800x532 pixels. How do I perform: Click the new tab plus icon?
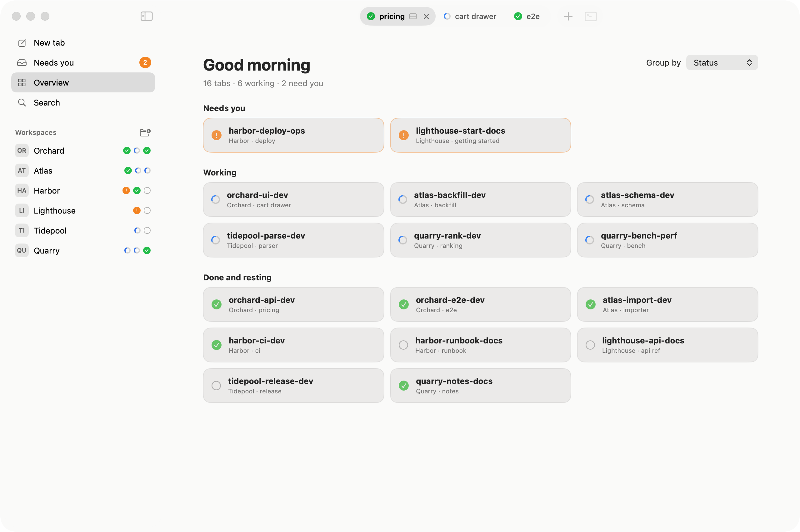tap(568, 16)
